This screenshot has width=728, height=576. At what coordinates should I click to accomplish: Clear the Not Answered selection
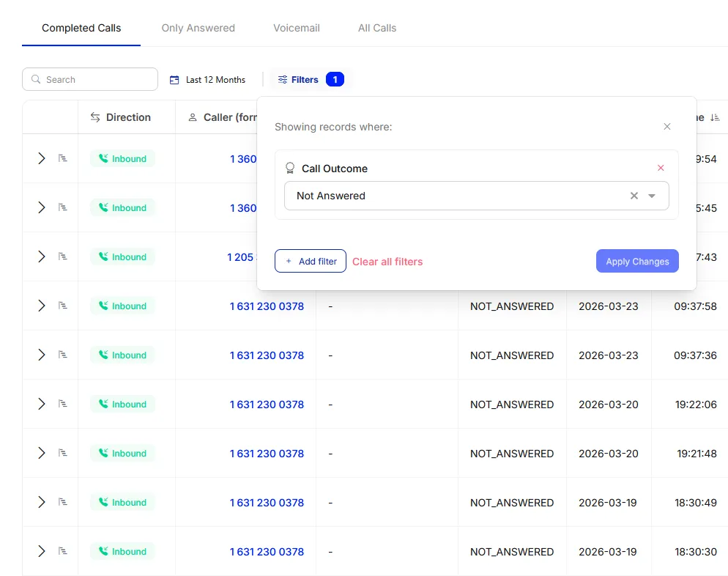(x=634, y=196)
